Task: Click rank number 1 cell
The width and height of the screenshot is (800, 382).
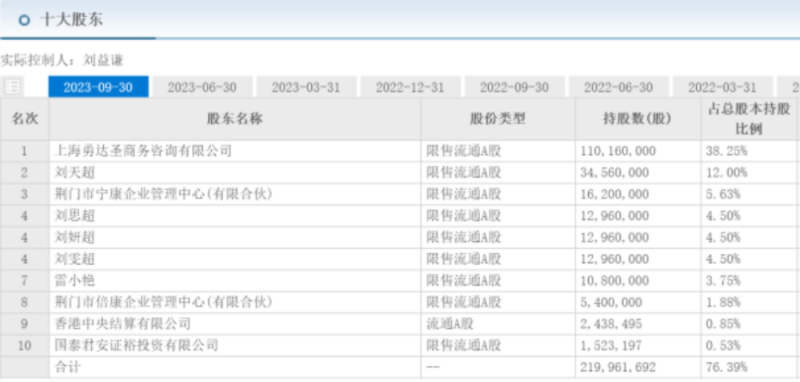Action: [x=24, y=151]
